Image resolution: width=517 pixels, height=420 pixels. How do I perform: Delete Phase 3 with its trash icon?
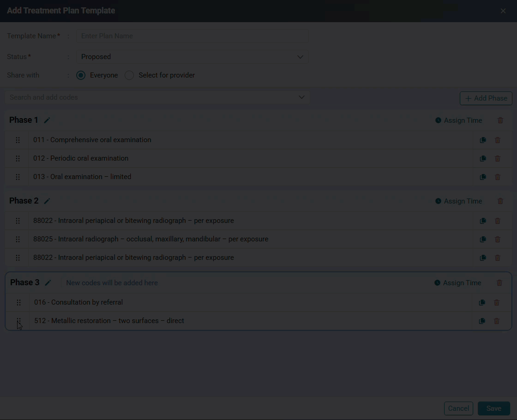pyautogui.click(x=499, y=283)
